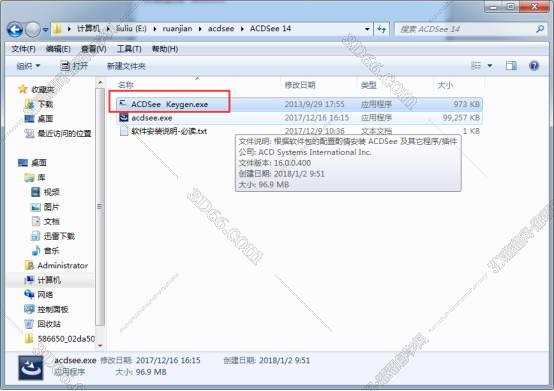
Task: Click the folder icon in address bar
Action: [58, 29]
